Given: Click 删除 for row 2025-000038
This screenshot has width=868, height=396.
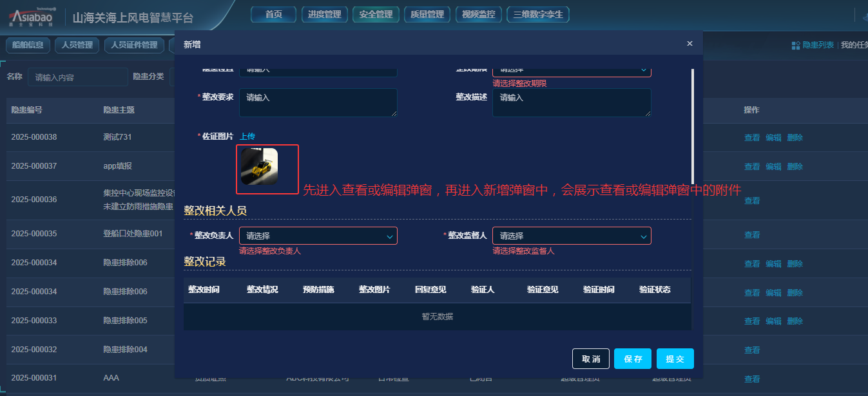Looking at the screenshot, I should click(795, 138).
